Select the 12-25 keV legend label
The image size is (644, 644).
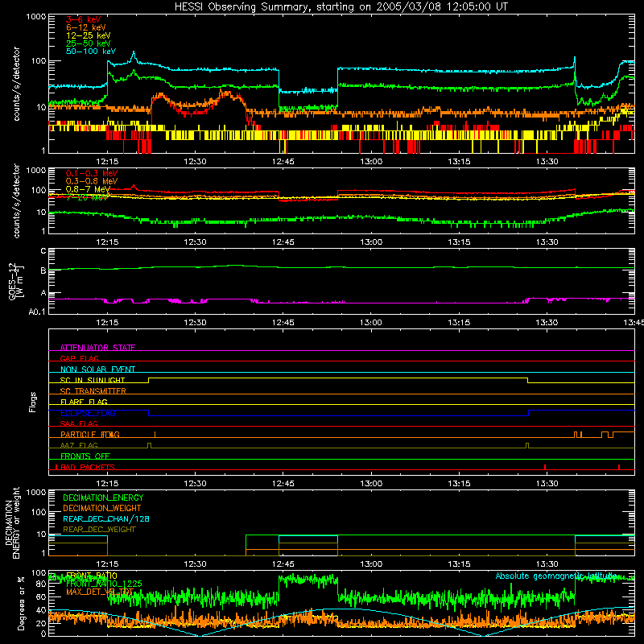coord(89,35)
